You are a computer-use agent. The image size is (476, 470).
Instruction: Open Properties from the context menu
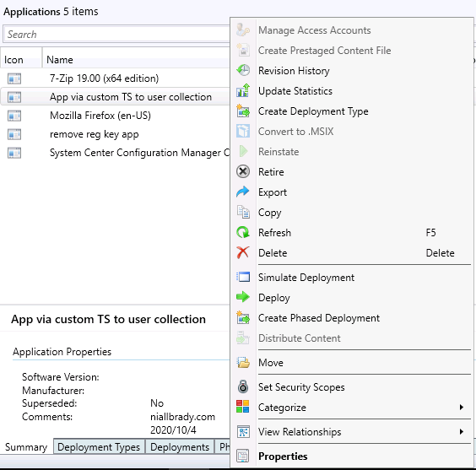pos(351,456)
